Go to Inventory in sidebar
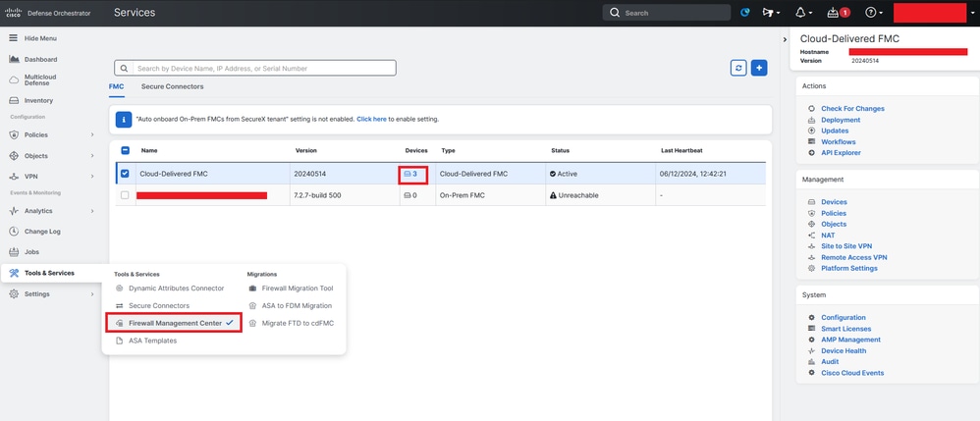Image resolution: width=980 pixels, height=421 pixels. [38, 100]
